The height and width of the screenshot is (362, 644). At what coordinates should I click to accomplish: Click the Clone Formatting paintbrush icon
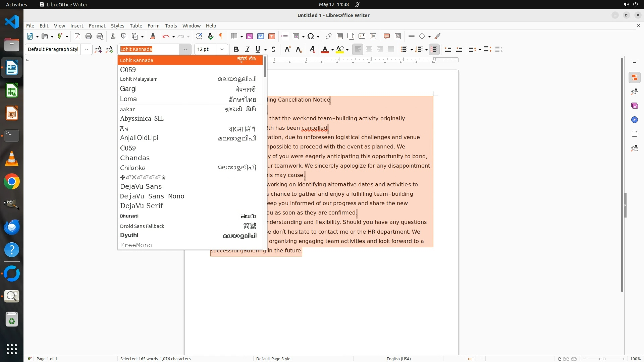(153, 36)
